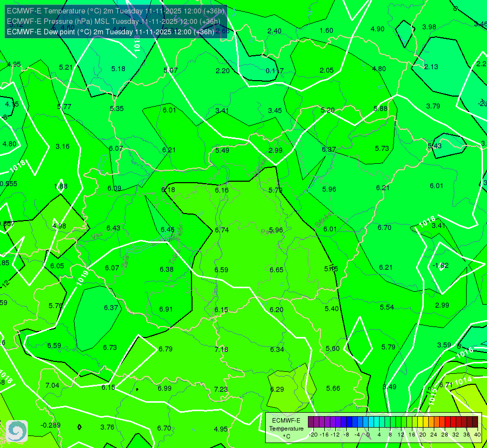Click the 6.79 dew point value

point(166,349)
